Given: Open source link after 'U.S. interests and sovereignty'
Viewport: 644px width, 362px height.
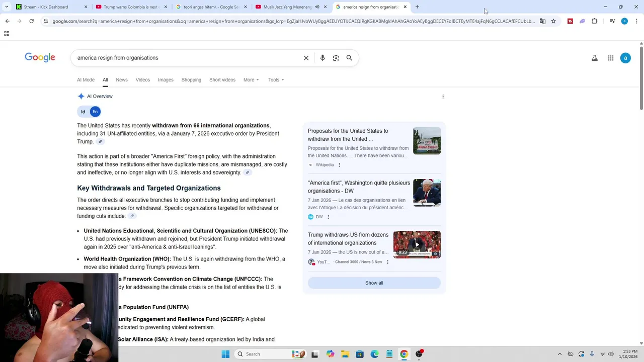Looking at the screenshot, I should (247, 172).
